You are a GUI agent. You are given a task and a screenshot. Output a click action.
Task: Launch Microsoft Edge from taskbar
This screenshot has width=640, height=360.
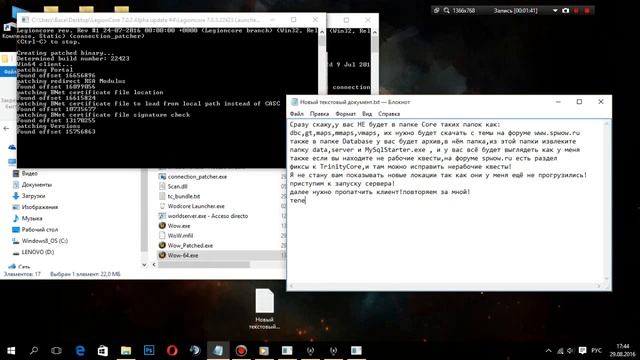tap(80, 351)
